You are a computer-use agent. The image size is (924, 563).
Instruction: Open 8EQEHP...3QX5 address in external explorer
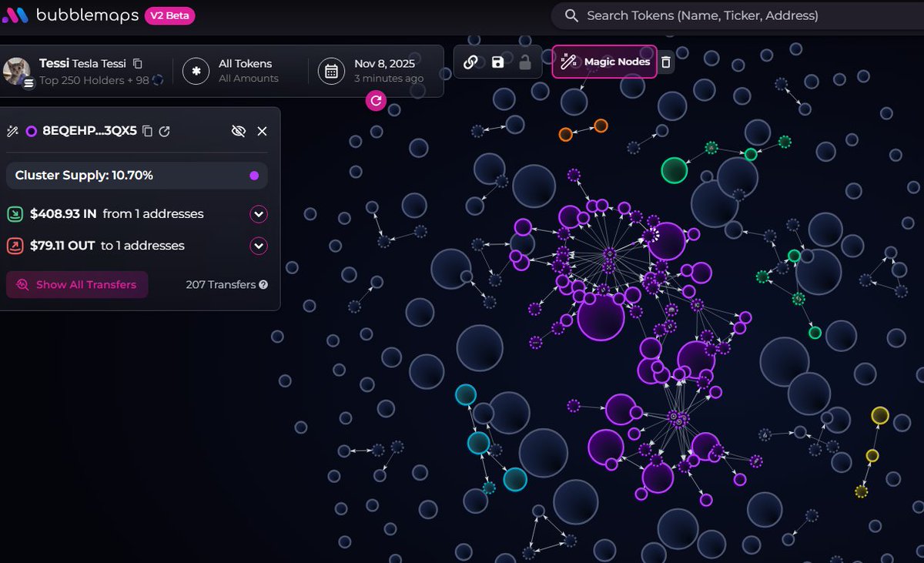(x=164, y=132)
